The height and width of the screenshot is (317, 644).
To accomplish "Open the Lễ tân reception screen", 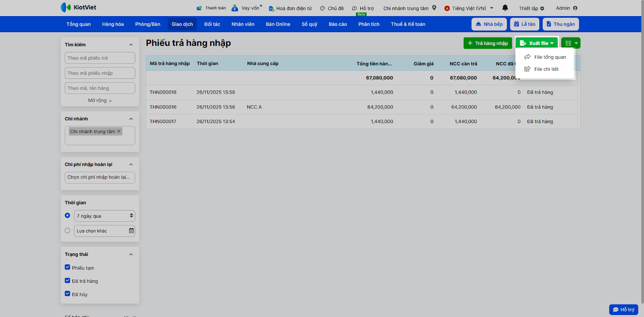I will coord(524,24).
